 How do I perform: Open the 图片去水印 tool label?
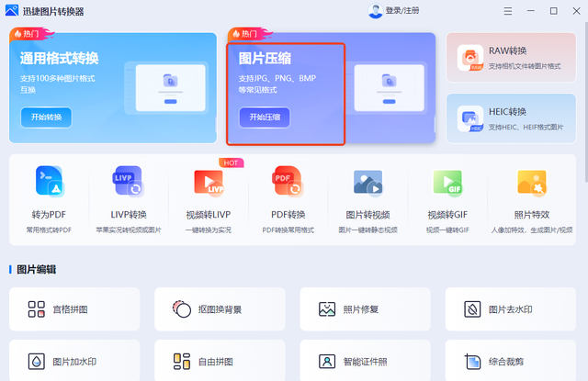tap(511, 309)
